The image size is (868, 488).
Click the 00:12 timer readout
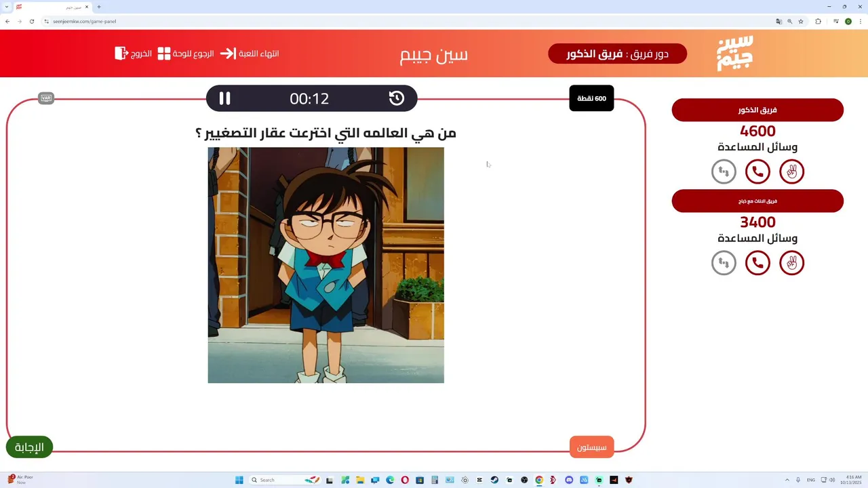click(309, 98)
